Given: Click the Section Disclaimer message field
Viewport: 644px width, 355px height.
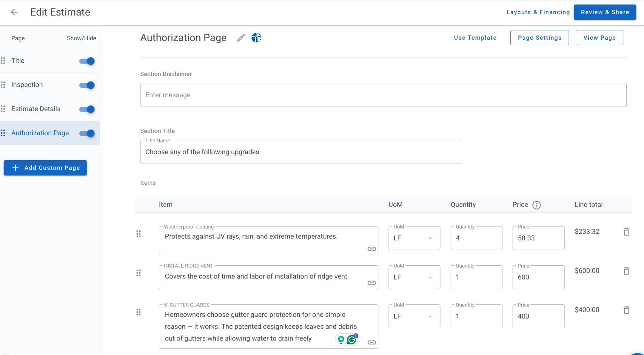Looking at the screenshot, I should (x=383, y=95).
